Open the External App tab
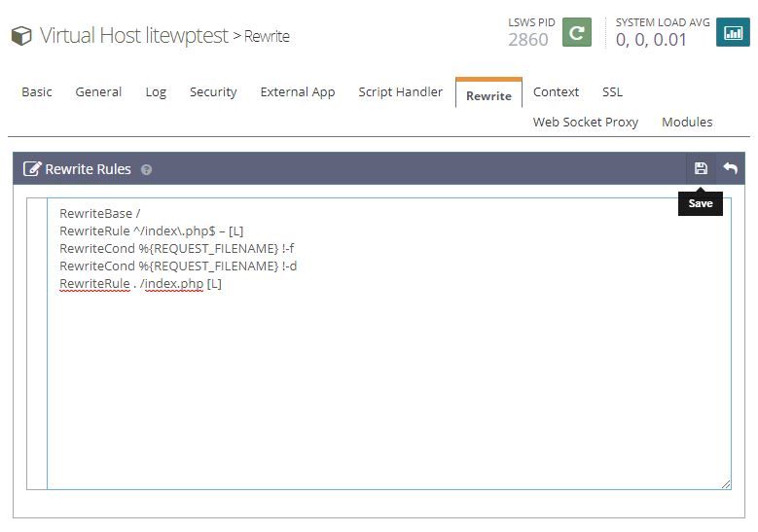The height and width of the screenshot is (532, 758). [298, 91]
